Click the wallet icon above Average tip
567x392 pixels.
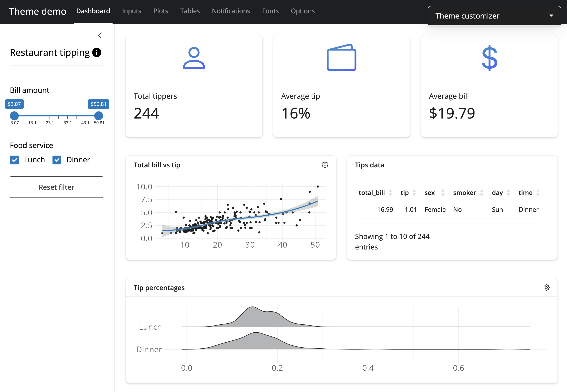[341, 58]
